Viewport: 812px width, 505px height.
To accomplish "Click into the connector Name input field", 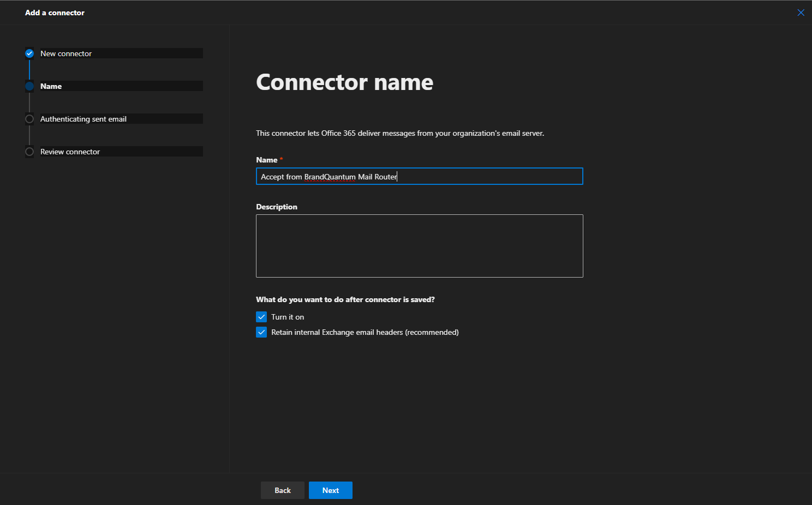I will (420, 176).
